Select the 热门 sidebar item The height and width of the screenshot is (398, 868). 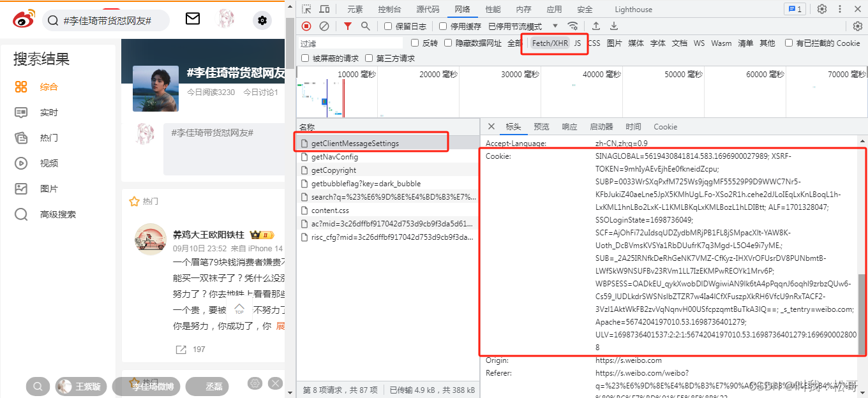[x=49, y=138]
